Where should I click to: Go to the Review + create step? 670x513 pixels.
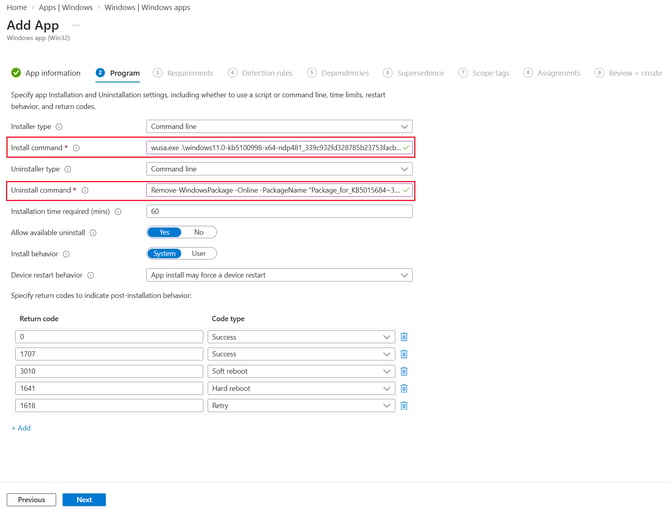628,73
